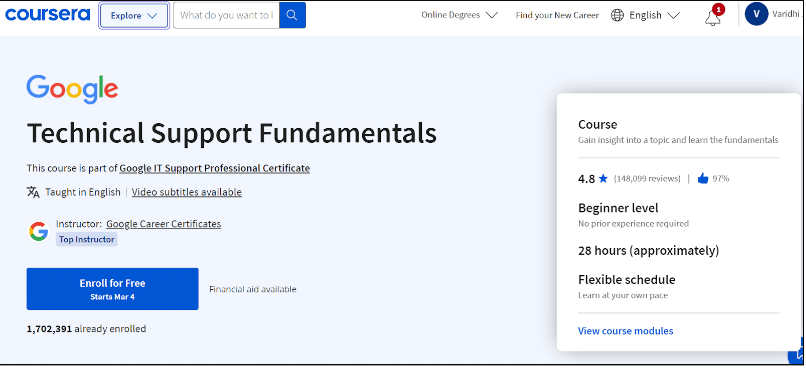Click the translation language icon
Viewport: 806px width, 368px height.
coord(33,192)
